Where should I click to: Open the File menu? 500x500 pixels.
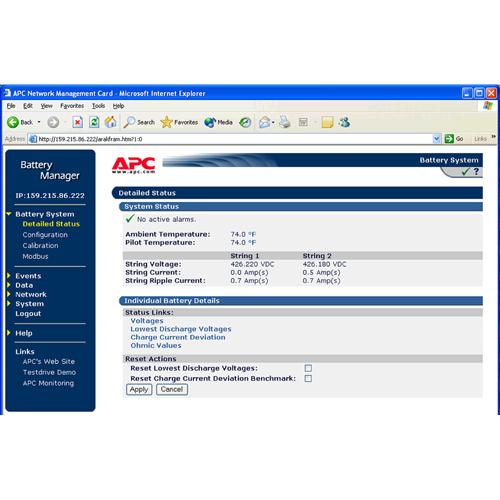(11, 106)
